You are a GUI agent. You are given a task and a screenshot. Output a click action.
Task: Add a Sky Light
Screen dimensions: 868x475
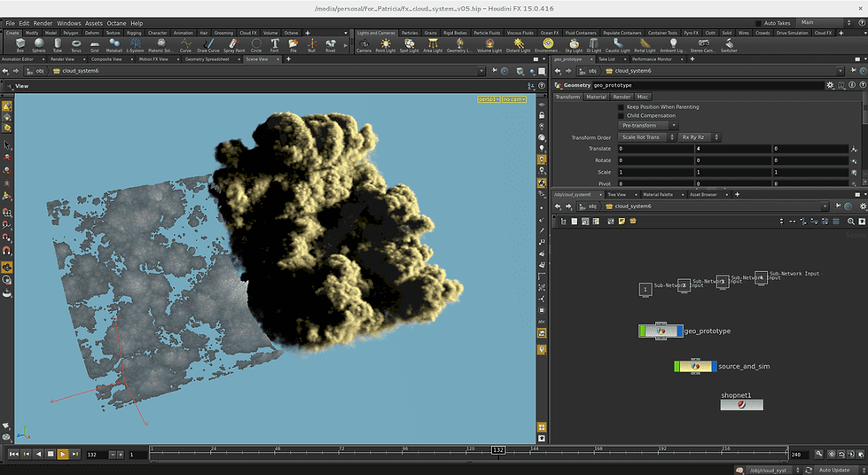(x=574, y=45)
